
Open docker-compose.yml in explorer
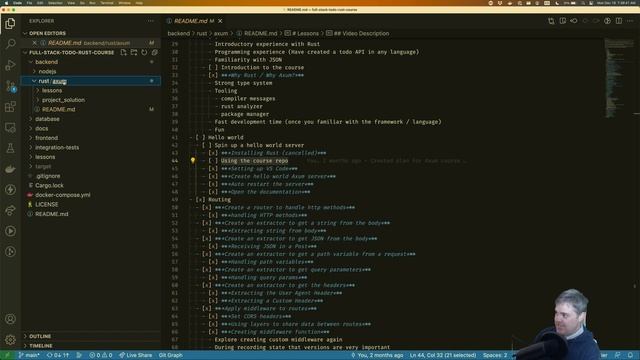62,195
